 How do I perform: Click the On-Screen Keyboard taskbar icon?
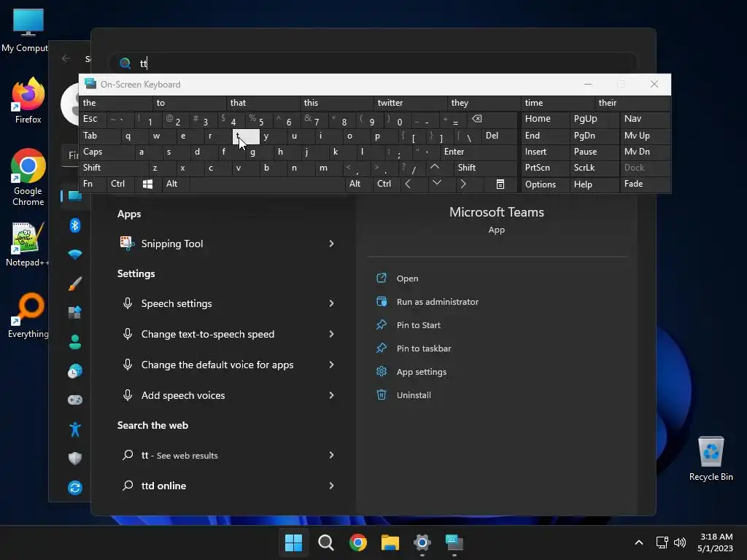(454, 542)
